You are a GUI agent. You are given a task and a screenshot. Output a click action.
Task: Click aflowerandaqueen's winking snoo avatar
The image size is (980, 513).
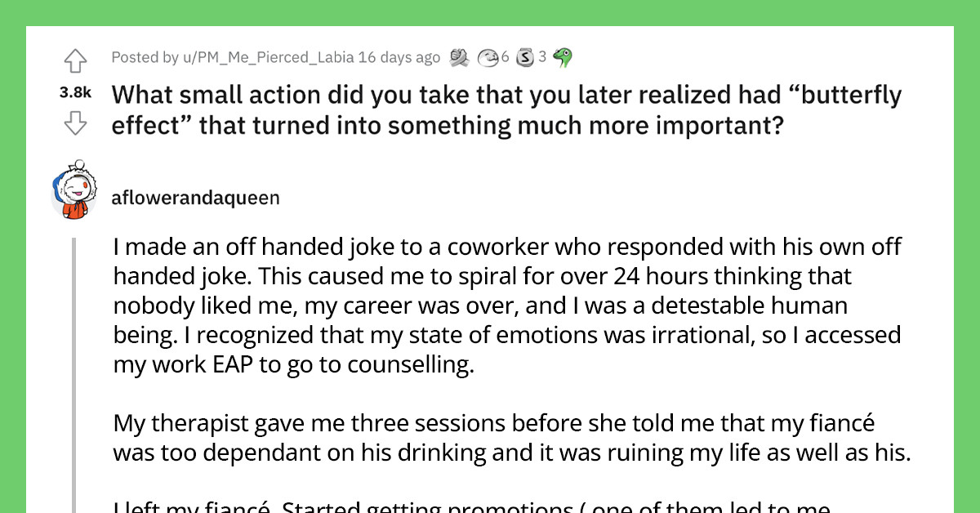(75, 198)
